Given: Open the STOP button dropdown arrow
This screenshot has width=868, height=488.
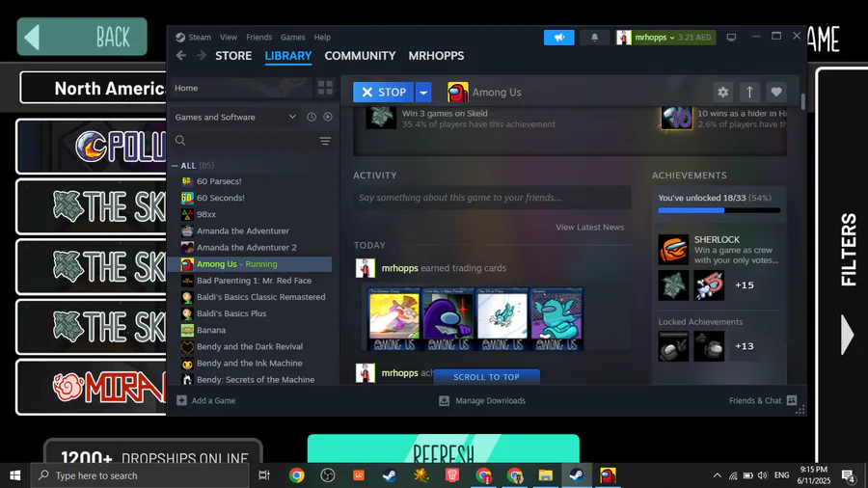Looking at the screenshot, I should pyautogui.click(x=423, y=92).
